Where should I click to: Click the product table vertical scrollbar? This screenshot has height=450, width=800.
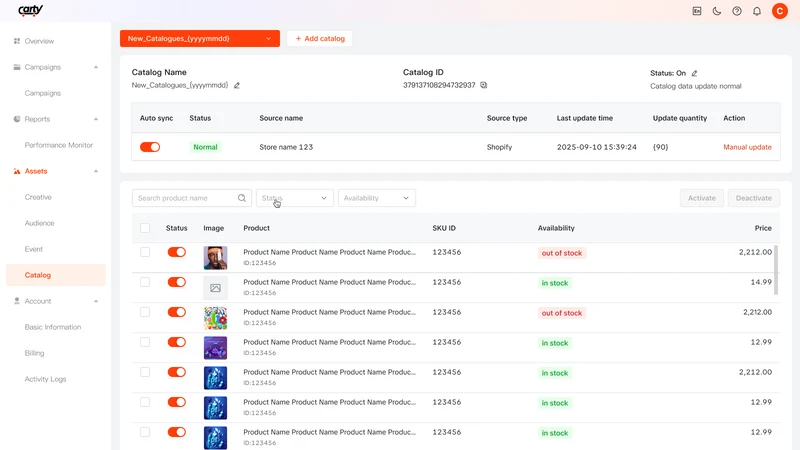(x=776, y=270)
